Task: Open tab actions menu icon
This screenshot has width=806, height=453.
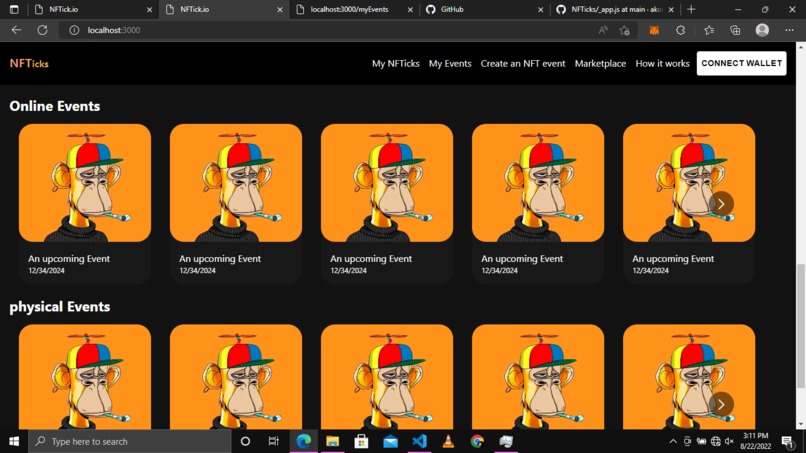Action: coord(14,9)
